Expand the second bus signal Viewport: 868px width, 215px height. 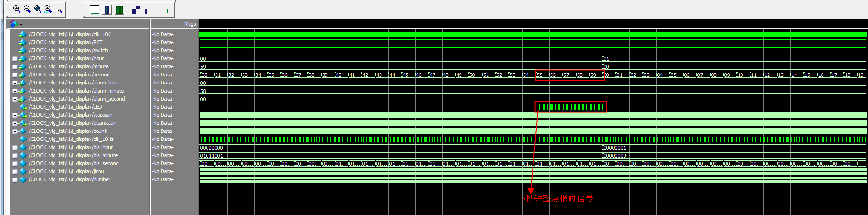[x=15, y=75]
